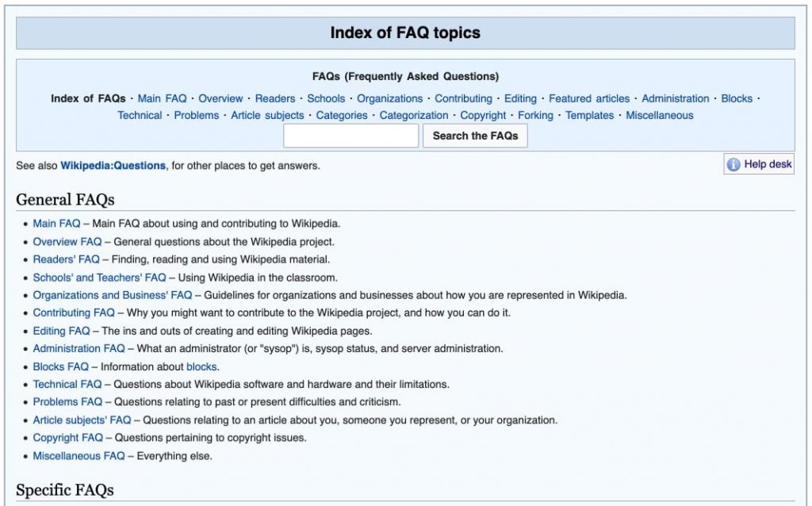Visit the Overview FAQ
The width and height of the screenshot is (812, 506).
66,241
